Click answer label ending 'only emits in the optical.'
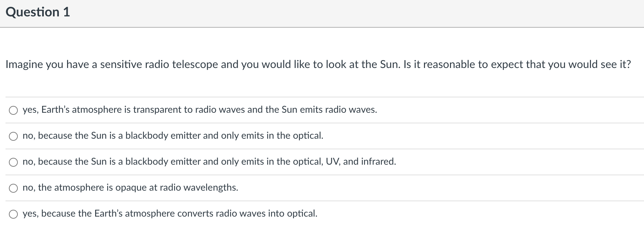The image size is (644, 233). tap(173, 136)
